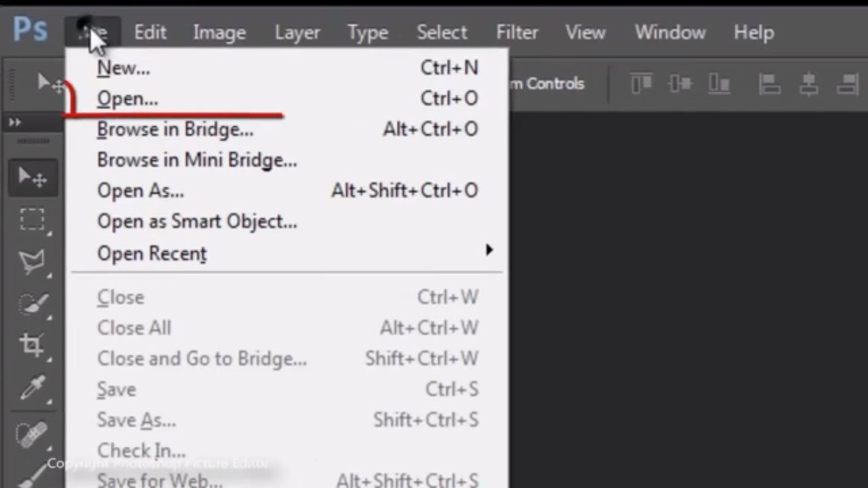
Task: Open the Window menu
Action: click(670, 33)
